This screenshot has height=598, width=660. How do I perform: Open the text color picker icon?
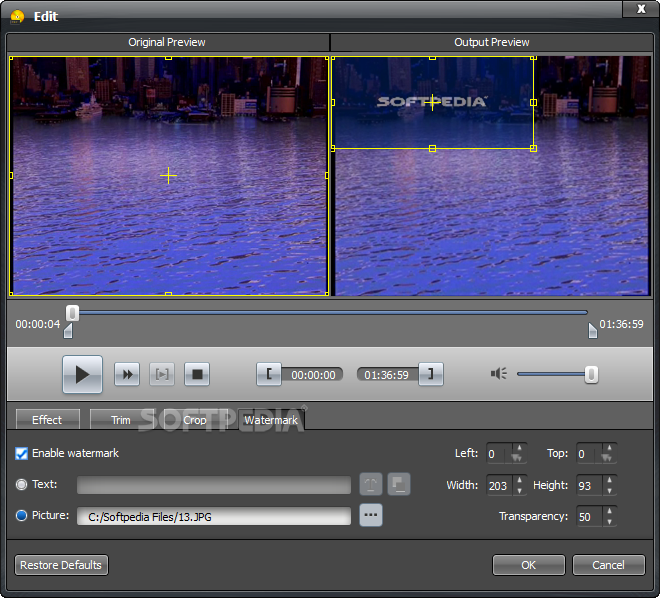pos(399,484)
